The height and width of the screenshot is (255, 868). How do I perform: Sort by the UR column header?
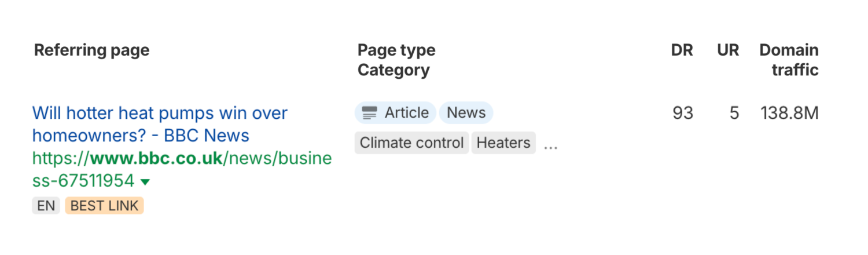point(728,50)
